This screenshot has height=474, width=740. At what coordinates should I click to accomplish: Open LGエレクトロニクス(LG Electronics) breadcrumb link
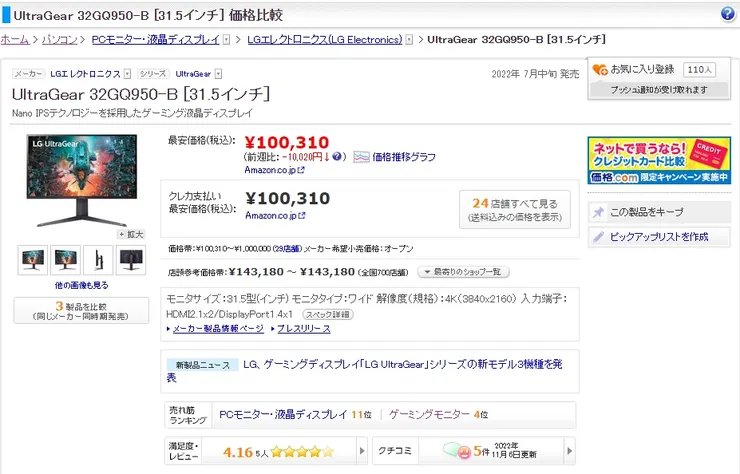pos(325,40)
